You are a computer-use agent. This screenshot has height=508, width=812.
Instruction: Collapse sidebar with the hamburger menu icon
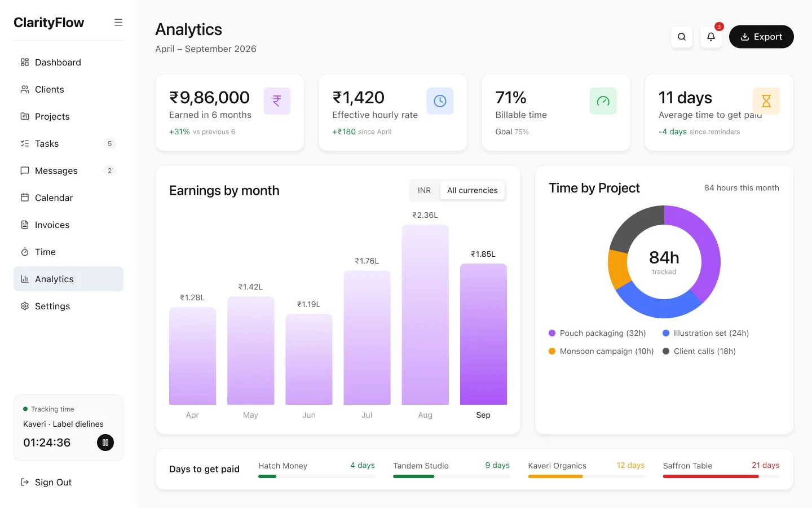tap(118, 23)
